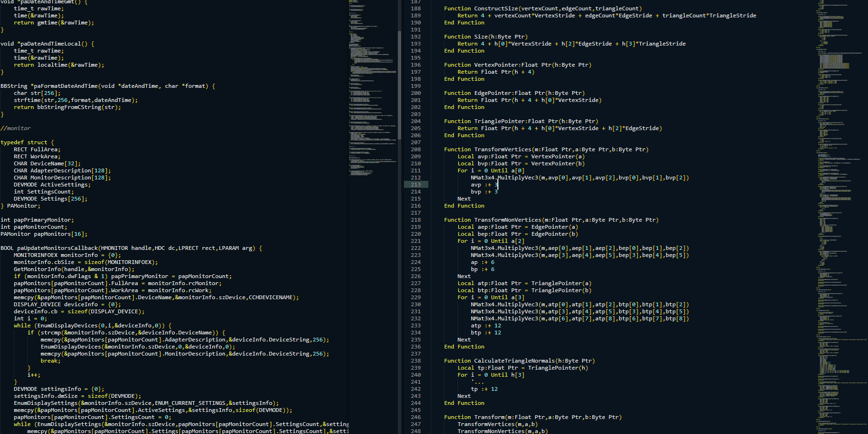Click 'TransformVertices(m,a,b)' call on line 247

pyautogui.click(x=497, y=424)
